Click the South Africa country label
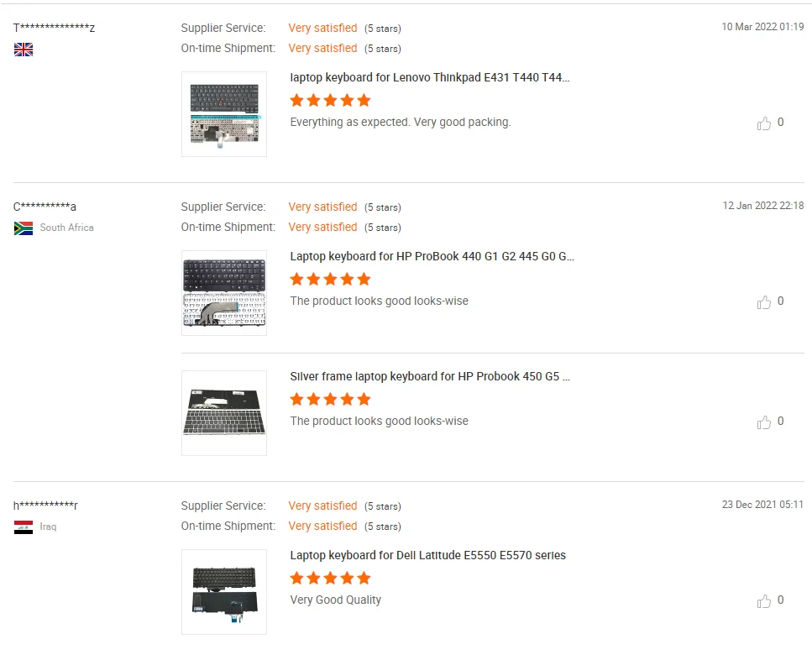 (66, 228)
